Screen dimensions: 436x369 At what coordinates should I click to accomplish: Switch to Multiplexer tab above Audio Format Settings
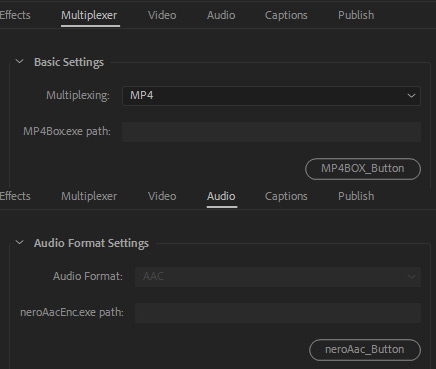[89, 196]
